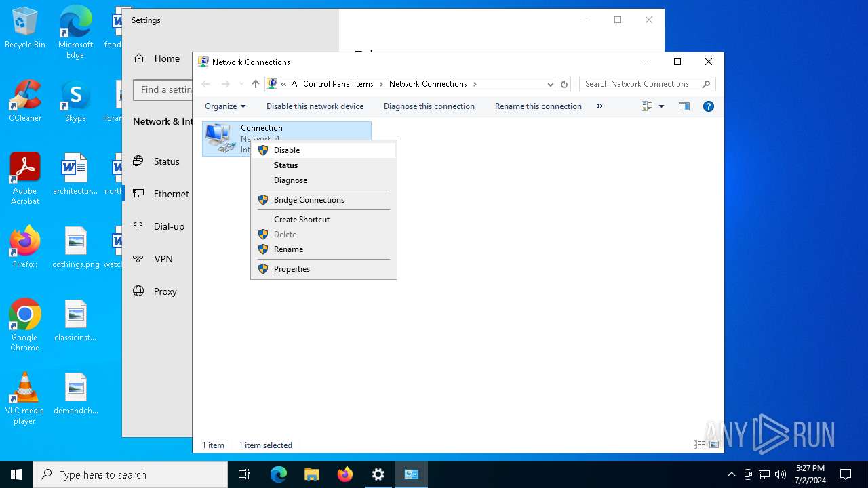Toggle the preview pane

click(684, 106)
